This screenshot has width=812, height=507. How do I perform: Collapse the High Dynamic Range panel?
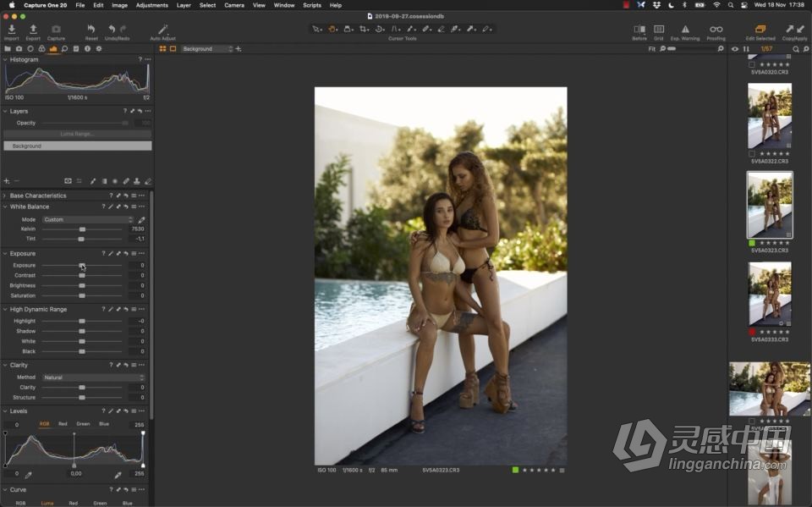pyautogui.click(x=5, y=309)
